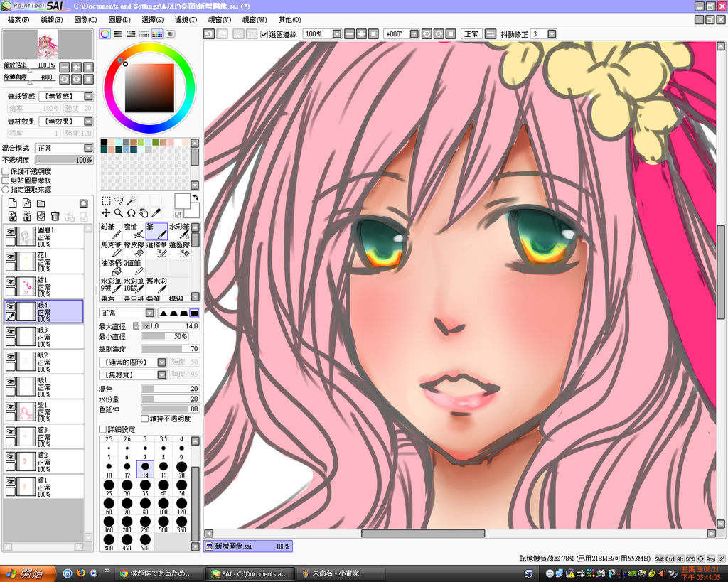The image size is (728, 582).
Task: Select the 選擇筆 selection pen tool
Action: pos(156,249)
